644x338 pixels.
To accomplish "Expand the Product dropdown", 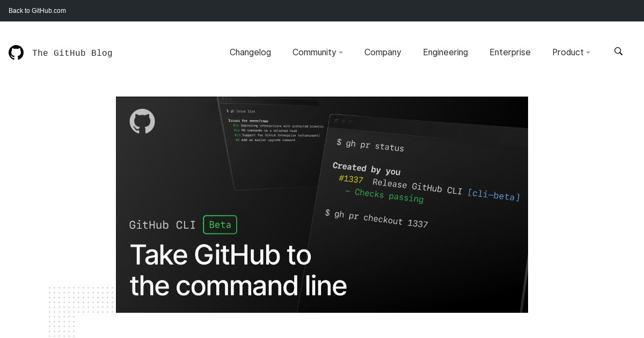I will coord(571,52).
